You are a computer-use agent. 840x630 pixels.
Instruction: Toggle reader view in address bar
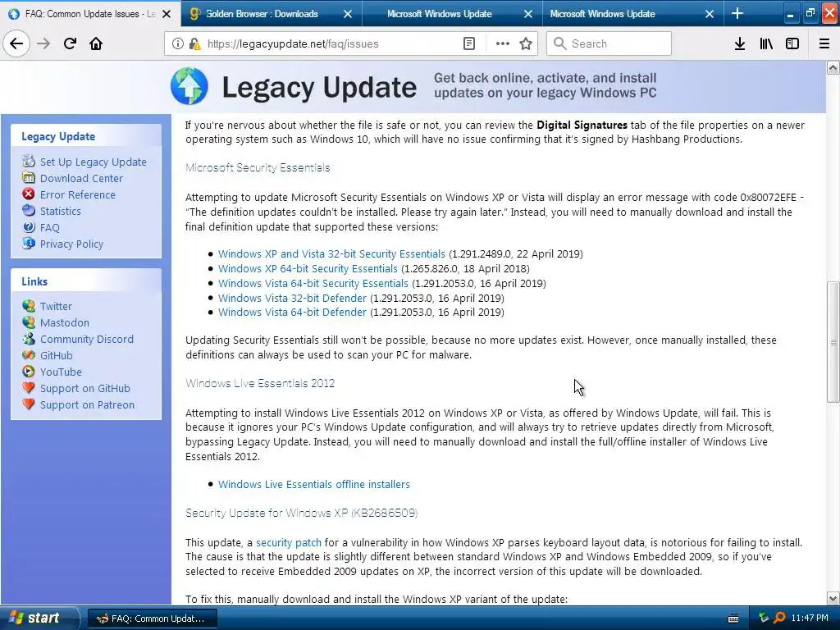pyautogui.click(x=468, y=43)
